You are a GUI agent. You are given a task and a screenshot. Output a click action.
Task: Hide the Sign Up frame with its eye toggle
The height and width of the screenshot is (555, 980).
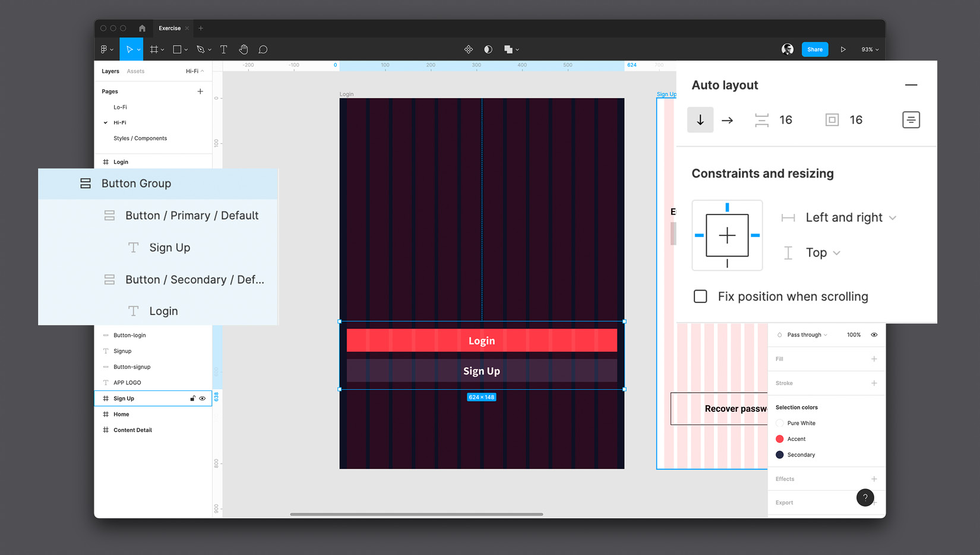(x=203, y=398)
